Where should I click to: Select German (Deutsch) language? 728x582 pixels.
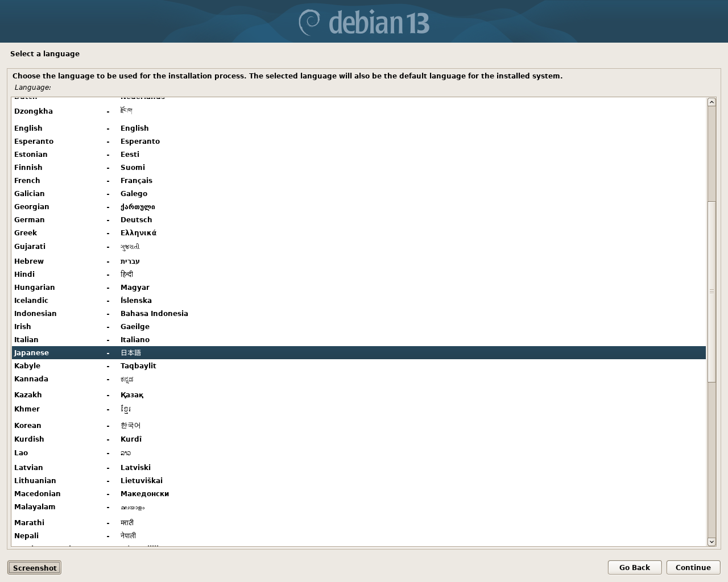click(x=359, y=220)
